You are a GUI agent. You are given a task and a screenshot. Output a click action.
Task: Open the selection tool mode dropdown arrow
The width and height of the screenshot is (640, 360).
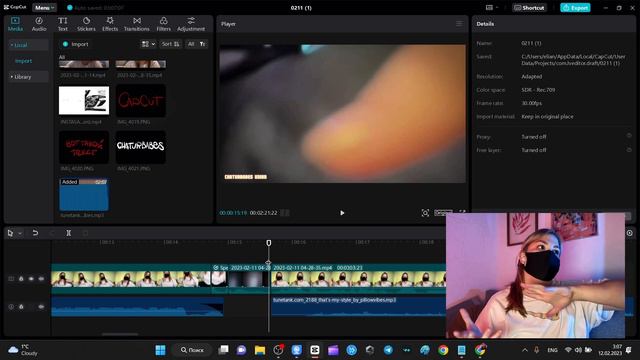coord(20,233)
